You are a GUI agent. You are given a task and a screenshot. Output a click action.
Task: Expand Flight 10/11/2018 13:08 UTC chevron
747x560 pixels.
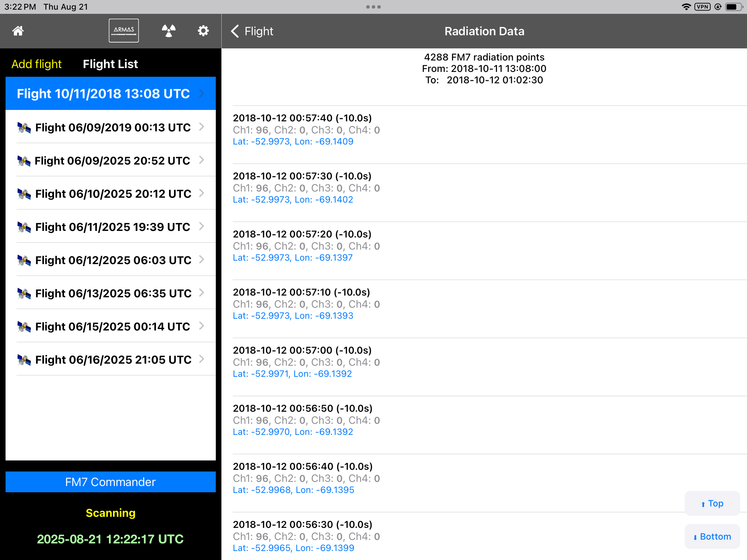pyautogui.click(x=202, y=93)
